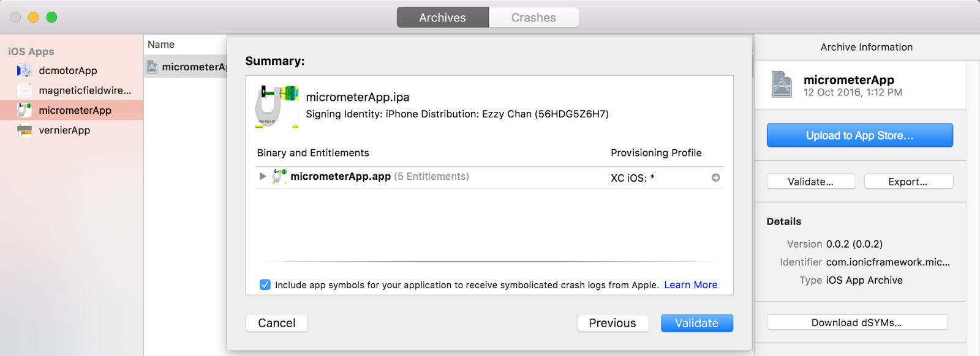Click the micrometerApp.ipa thumbnail in Summary
980x356 pixels.
pos(276,106)
